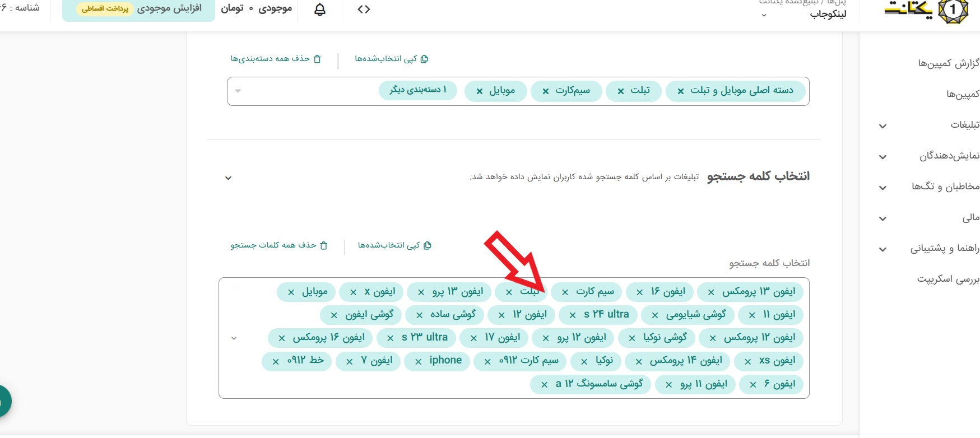Delete all categories with 'حذف همه دسته‌بندی‌ها'
This screenshot has width=980, height=438.
coord(317,59)
